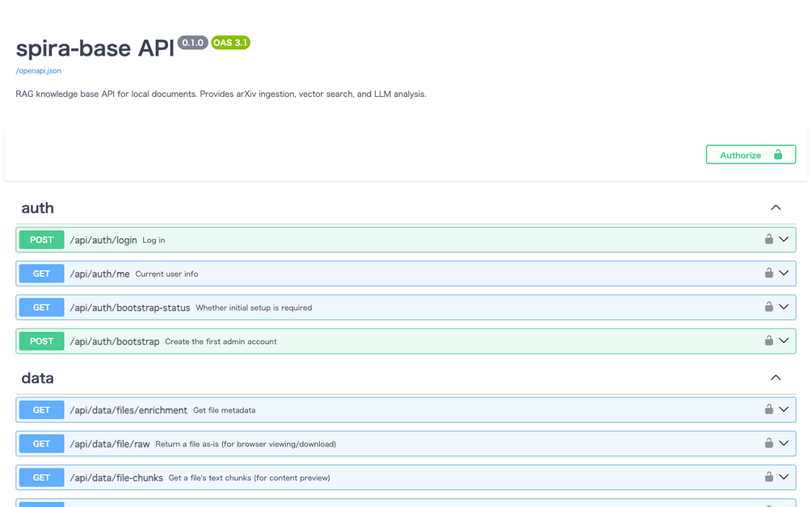Click the /api/auth/bootstrap path text
The width and height of the screenshot is (812, 507).
pos(115,341)
